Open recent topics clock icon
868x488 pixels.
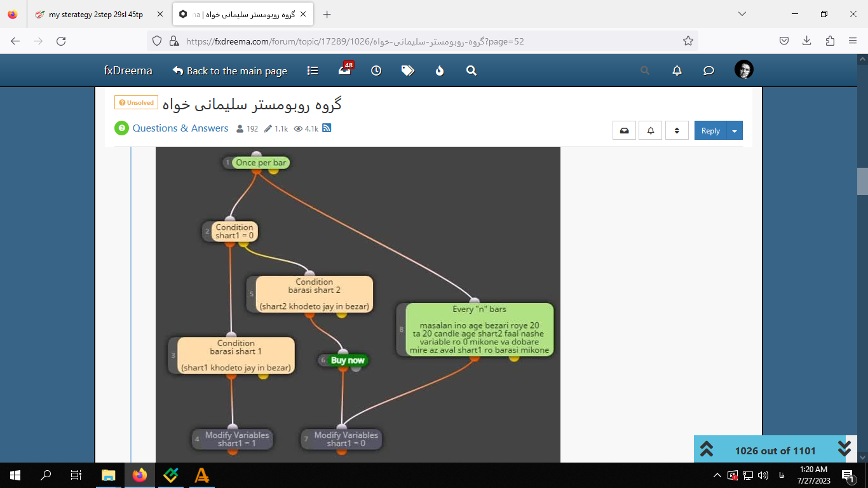pos(376,71)
